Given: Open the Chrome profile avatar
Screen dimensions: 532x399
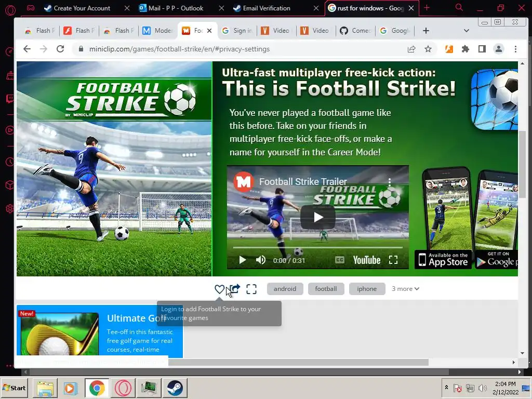Looking at the screenshot, I should 499,49.
